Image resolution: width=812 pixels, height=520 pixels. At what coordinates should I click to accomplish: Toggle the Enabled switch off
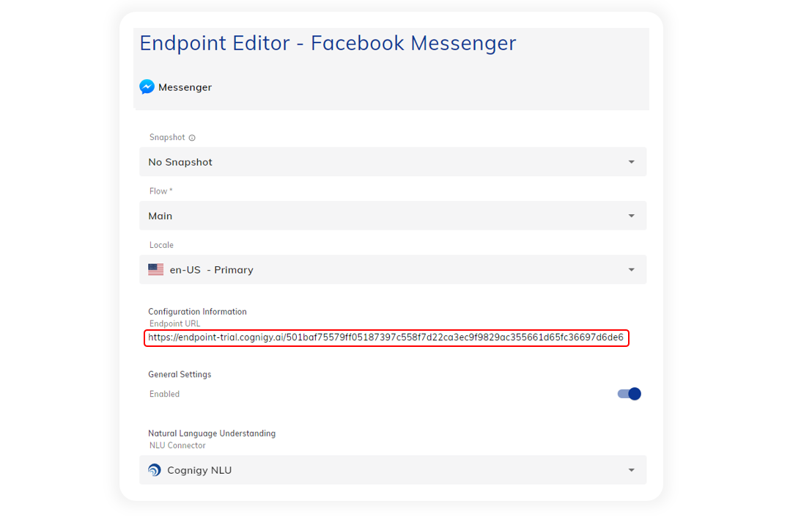tap(630, 394)
